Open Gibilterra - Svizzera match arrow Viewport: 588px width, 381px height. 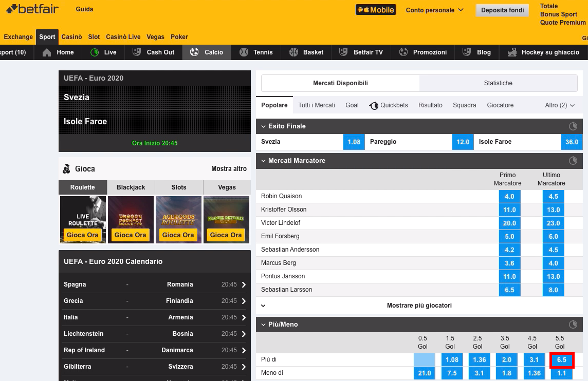point(244,367)
